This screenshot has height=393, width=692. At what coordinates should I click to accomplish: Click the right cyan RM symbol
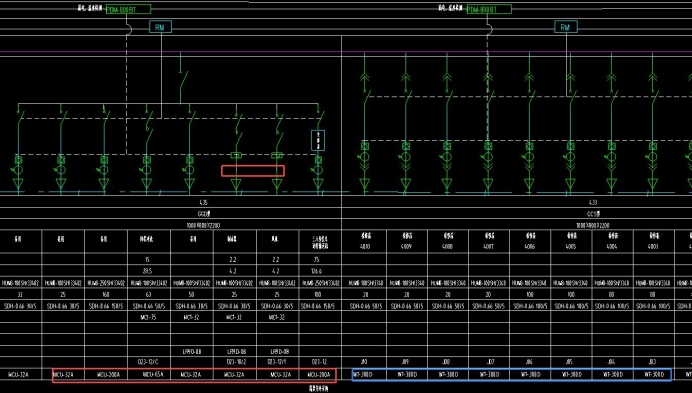(x=565, y=27)
